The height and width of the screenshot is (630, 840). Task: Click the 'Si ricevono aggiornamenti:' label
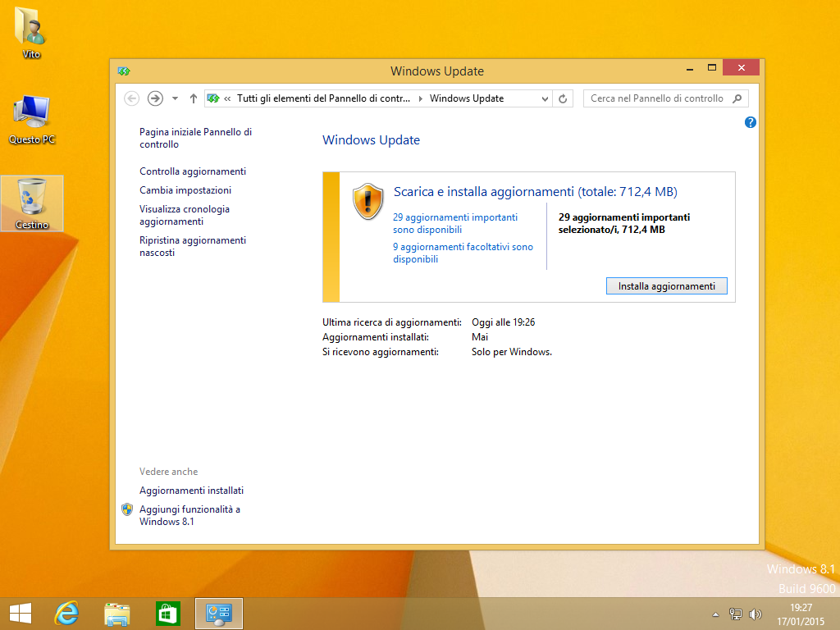click(x=381, y=352)
